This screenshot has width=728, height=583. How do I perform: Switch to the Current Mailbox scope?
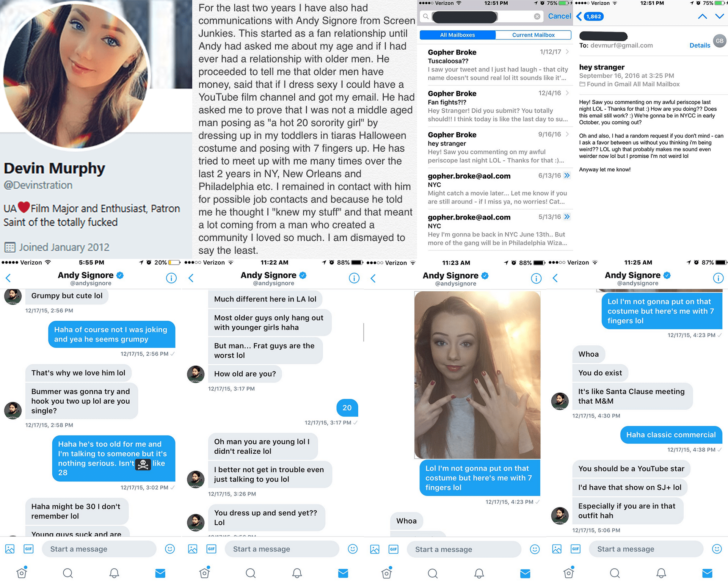[533, 35]
